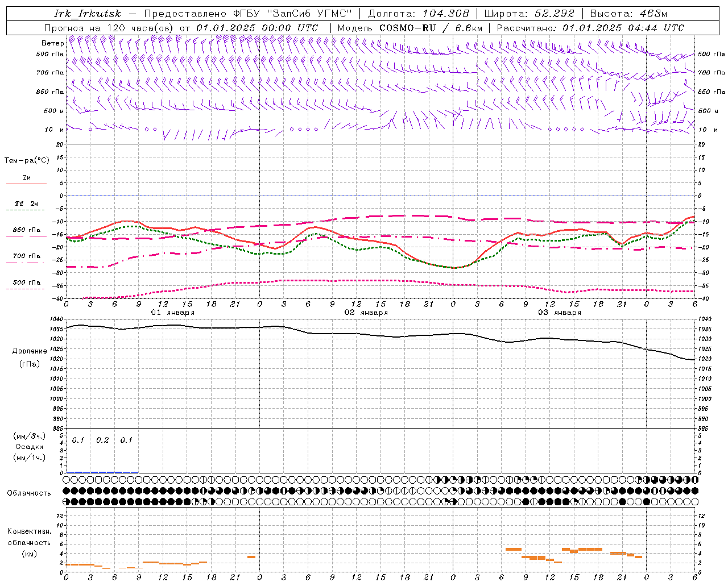Click the '500 м' label on left wind axis
This screenshot has width=728, height=582.
tap(55, 111)
